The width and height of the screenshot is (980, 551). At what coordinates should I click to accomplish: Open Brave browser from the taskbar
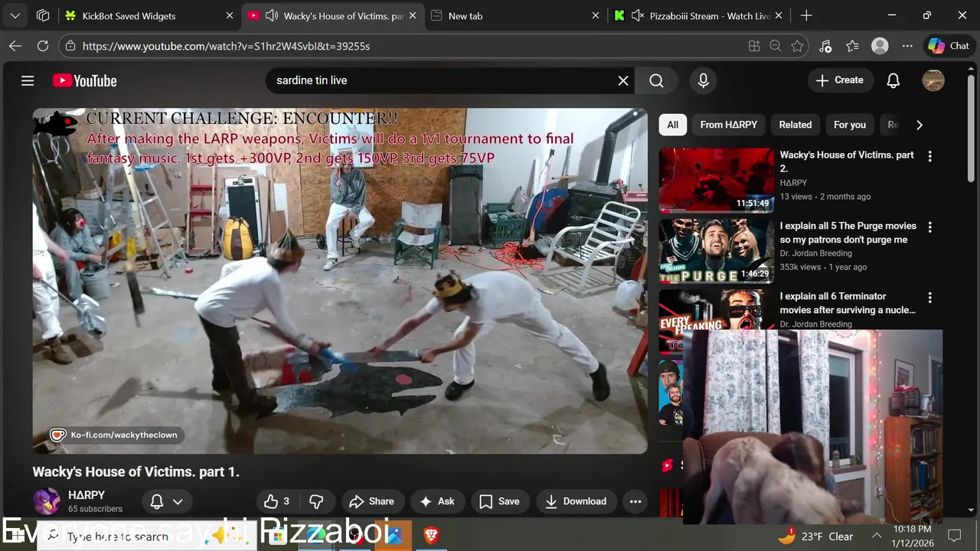click(431, 536)
